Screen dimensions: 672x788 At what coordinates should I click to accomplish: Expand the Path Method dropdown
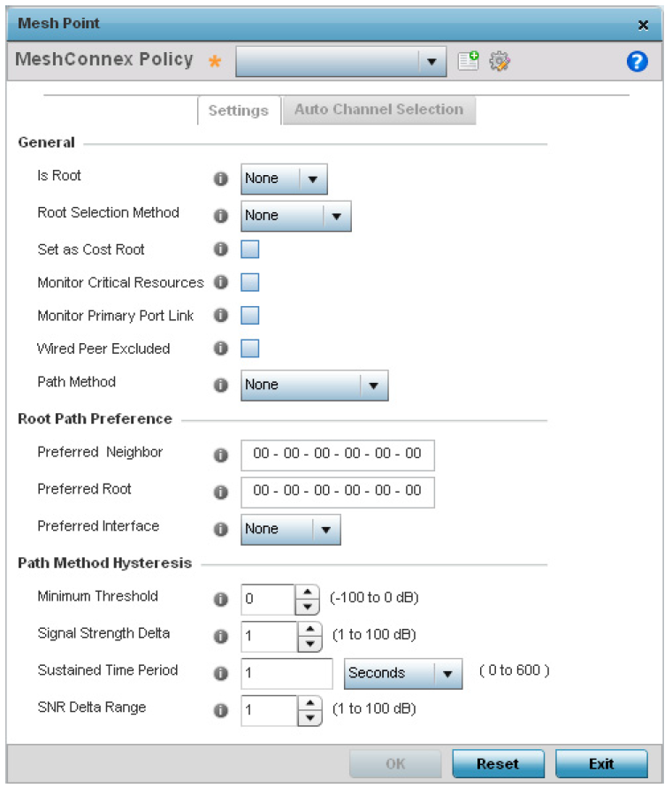pos(315,385)
